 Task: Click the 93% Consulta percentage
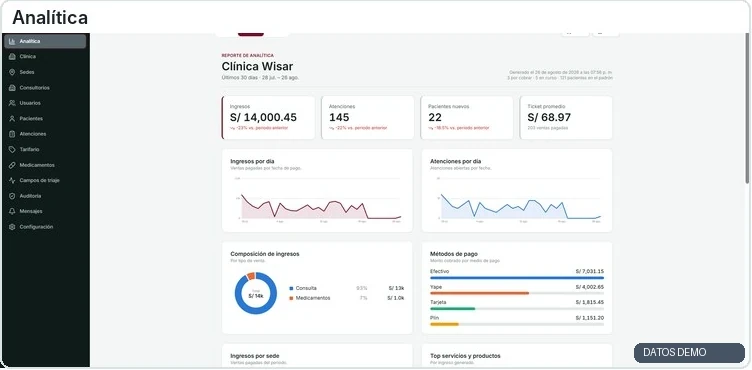[x=362, y=288]
